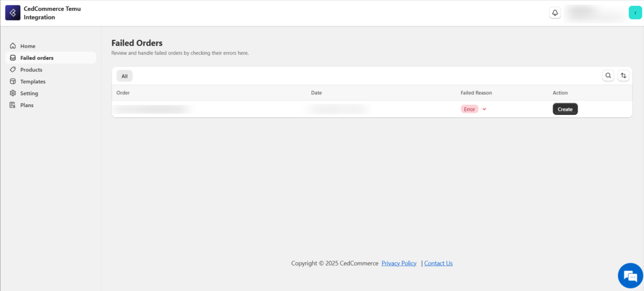Open the sort arrows button
Screen dimensions: 644x291
(623, 76)
